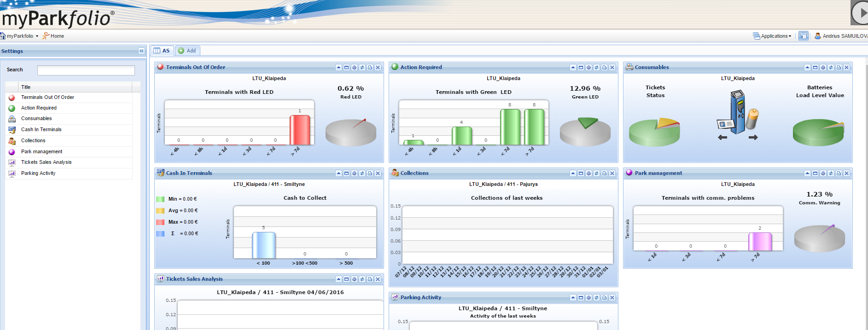Screen dimensions: 868x330
Task: Select Tickets Sales Analysis in settings list
Action: tap(46, 162)
